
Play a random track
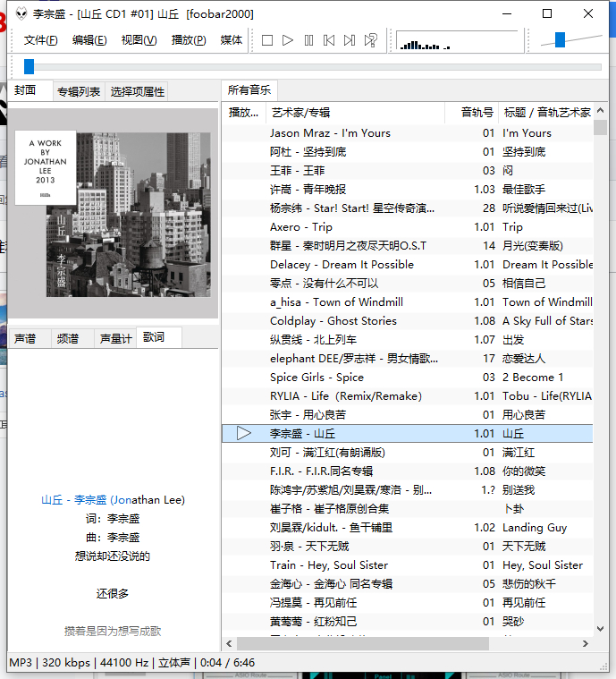point(370,41)
